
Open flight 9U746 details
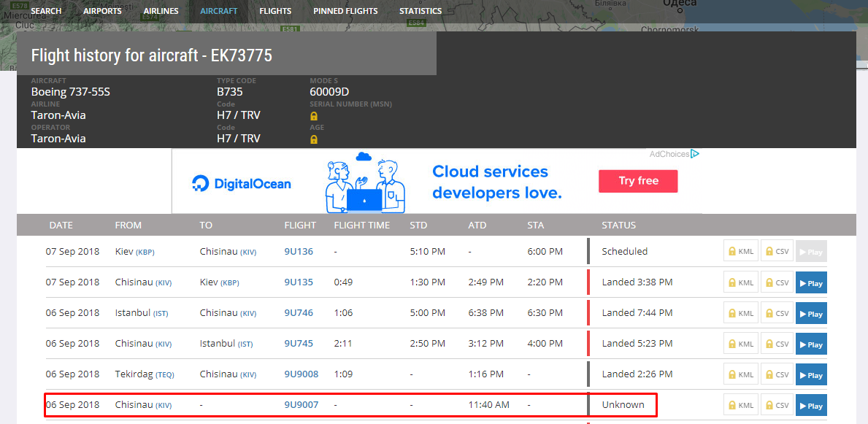pyautogui.click(x=299, y=313)
